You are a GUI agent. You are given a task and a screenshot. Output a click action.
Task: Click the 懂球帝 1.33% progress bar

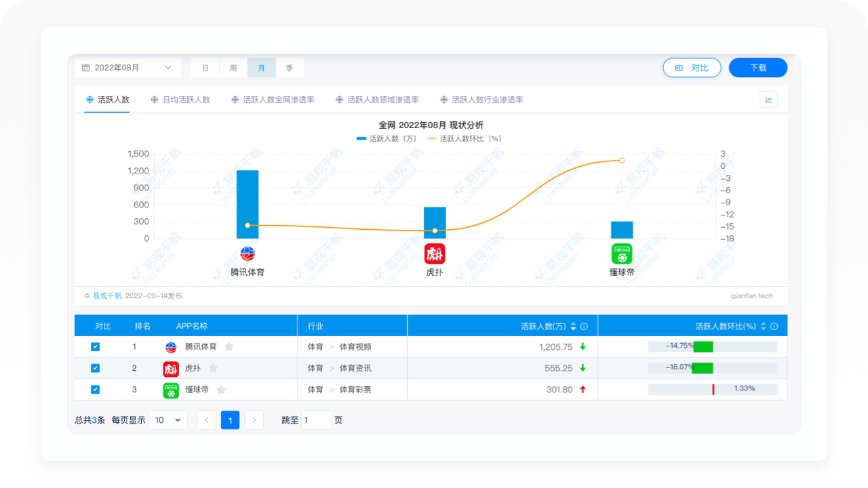pyautogui.click(x=712, y=390)
